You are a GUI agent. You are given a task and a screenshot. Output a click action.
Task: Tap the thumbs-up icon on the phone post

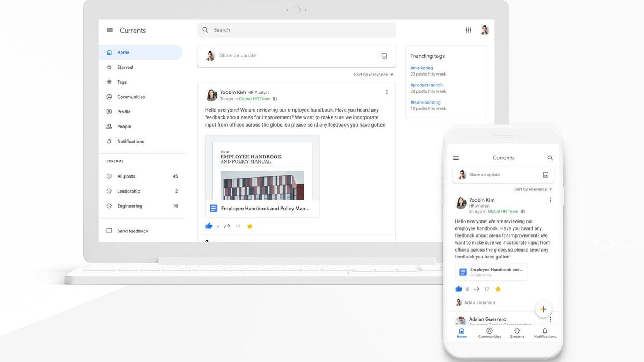pyautogui.click(x=459, y=289)
